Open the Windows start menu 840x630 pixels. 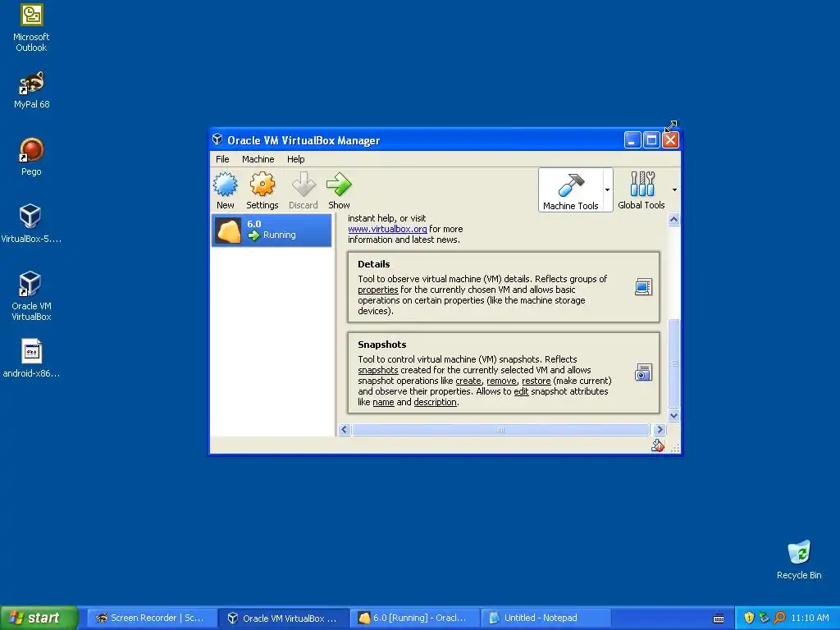[x=39, y=618]
